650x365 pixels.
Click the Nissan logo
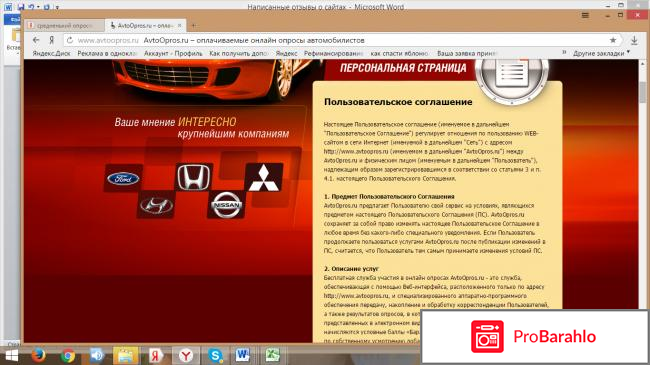226,204
